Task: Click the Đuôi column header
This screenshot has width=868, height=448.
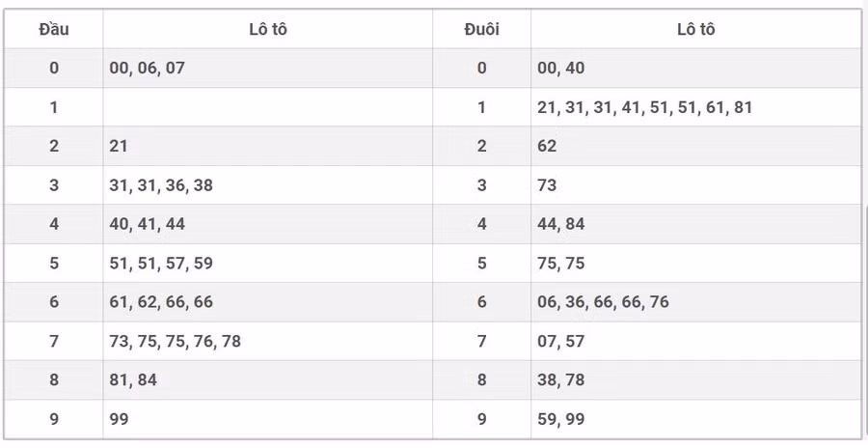Action: coord(481,29)
